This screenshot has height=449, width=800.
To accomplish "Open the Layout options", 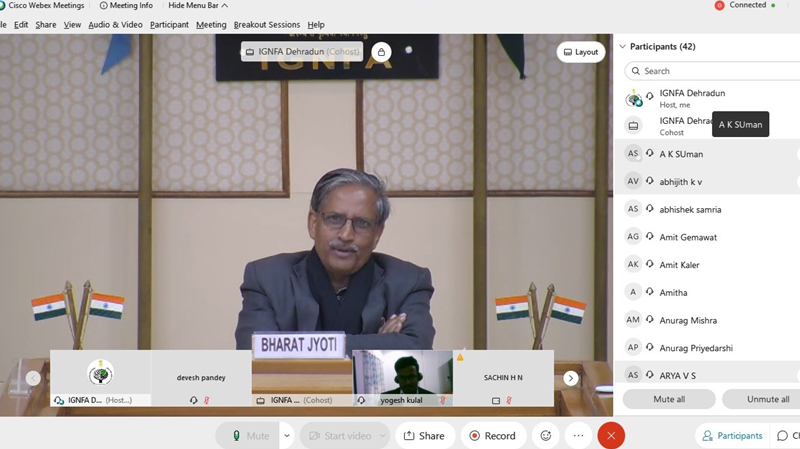I will tap(581, 52).
